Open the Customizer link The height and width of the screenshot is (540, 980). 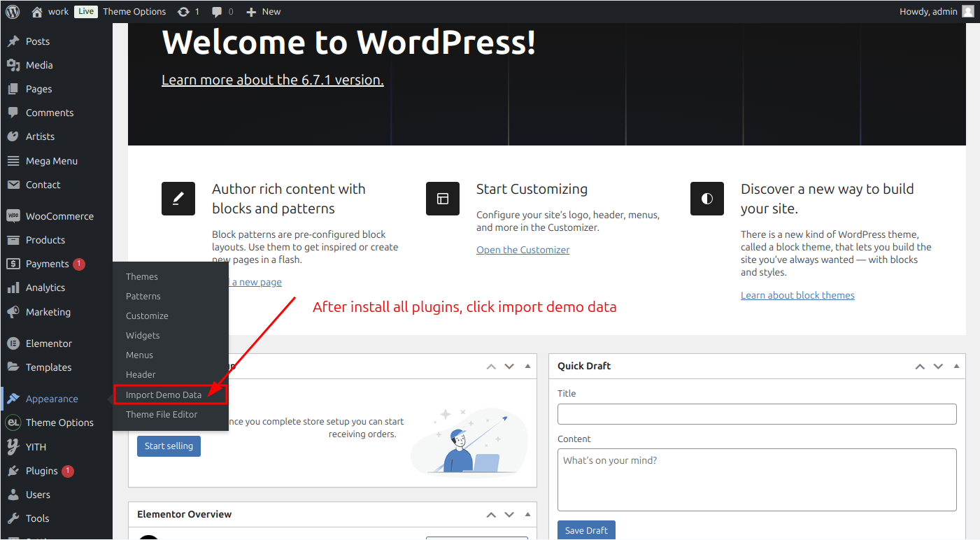click(x=523, y=250)
